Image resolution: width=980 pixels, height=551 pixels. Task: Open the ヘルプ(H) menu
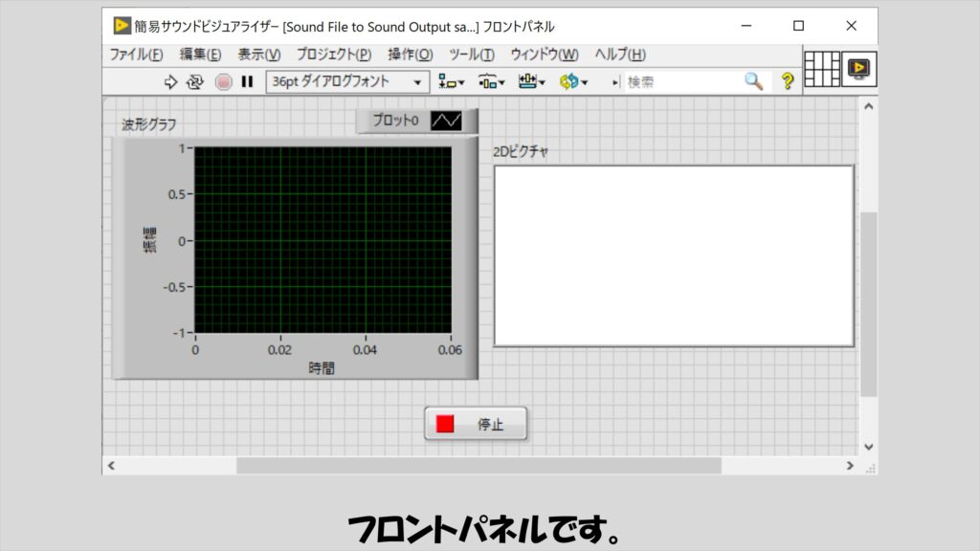click(x=620, y=55)
